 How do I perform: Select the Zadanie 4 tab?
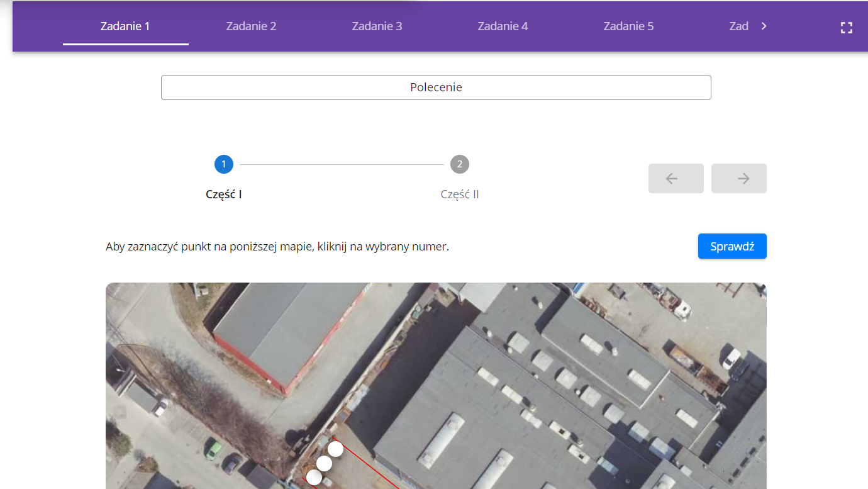coord(503,26)
